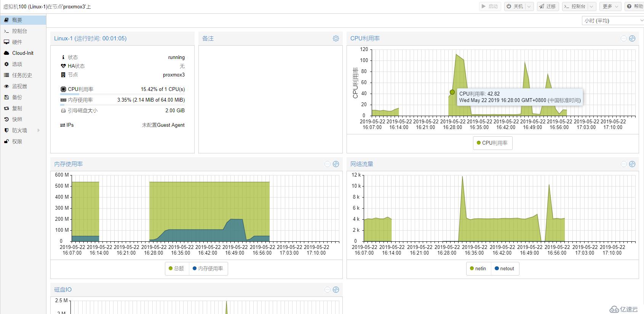The height and width of the screenshot is (314, 644).
Task: Click the undo zoom icon on 磁盘IO chart
Action: 328,290
